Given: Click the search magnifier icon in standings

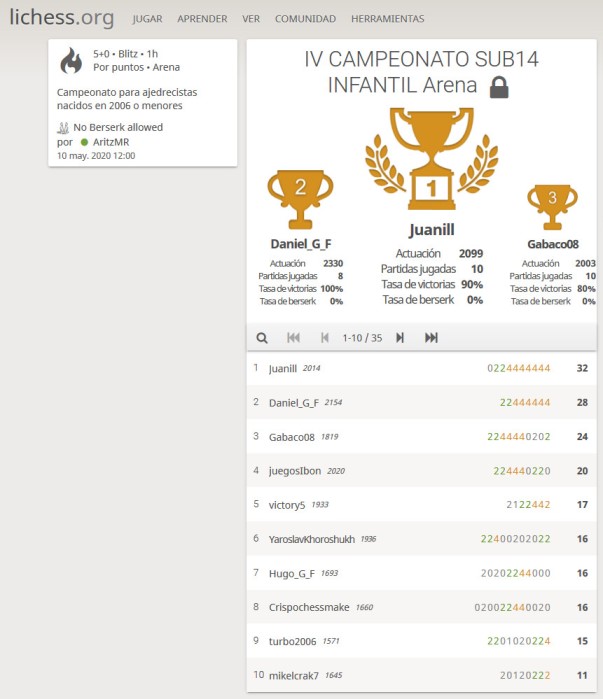Looking at the screenshot, I should click(x=262, y=338).
